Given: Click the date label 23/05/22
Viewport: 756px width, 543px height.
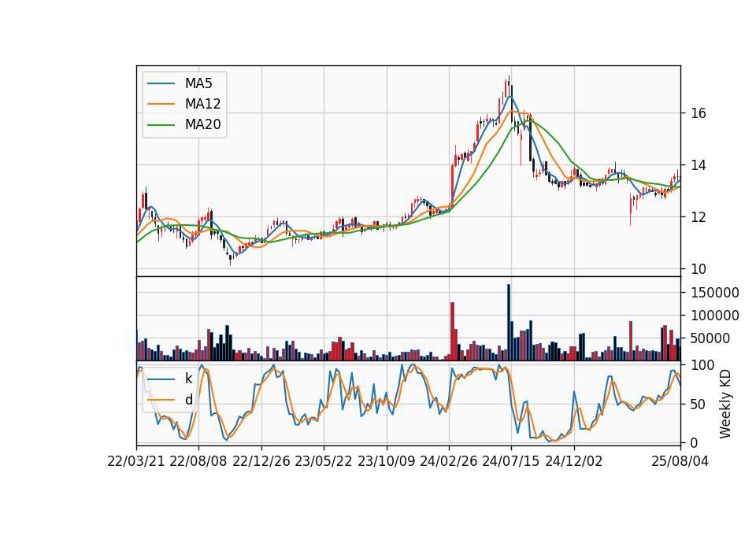Looking at the screenshot, I should pos(324,461).
